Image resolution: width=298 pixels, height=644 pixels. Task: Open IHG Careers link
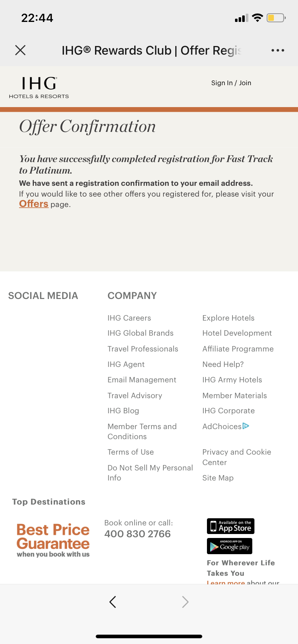[x=129, y=318]
